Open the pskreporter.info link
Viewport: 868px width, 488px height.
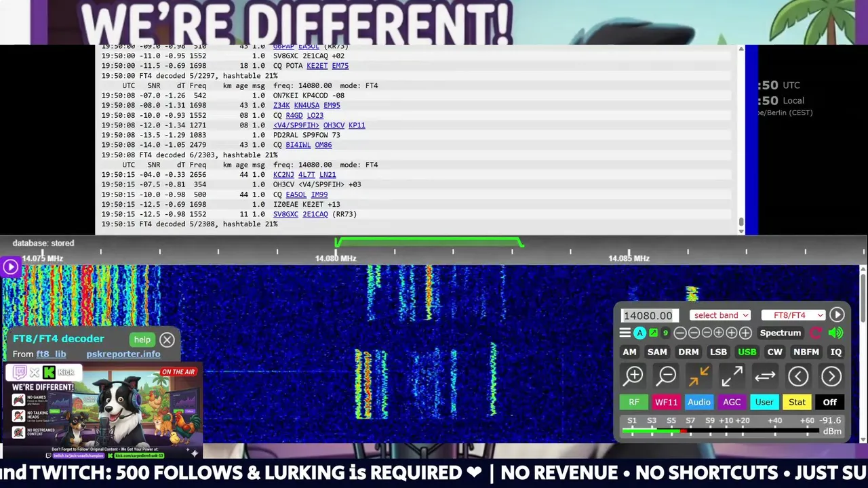(123, 354)
